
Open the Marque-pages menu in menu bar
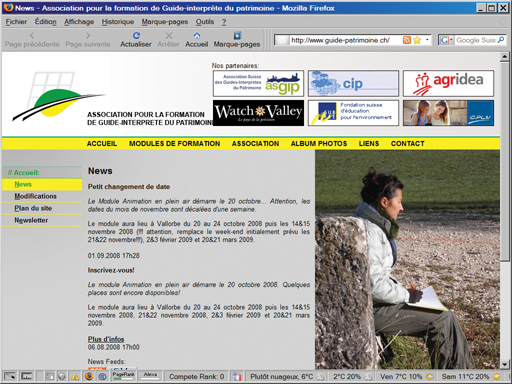pyautogui.click(x=165, y=22)
